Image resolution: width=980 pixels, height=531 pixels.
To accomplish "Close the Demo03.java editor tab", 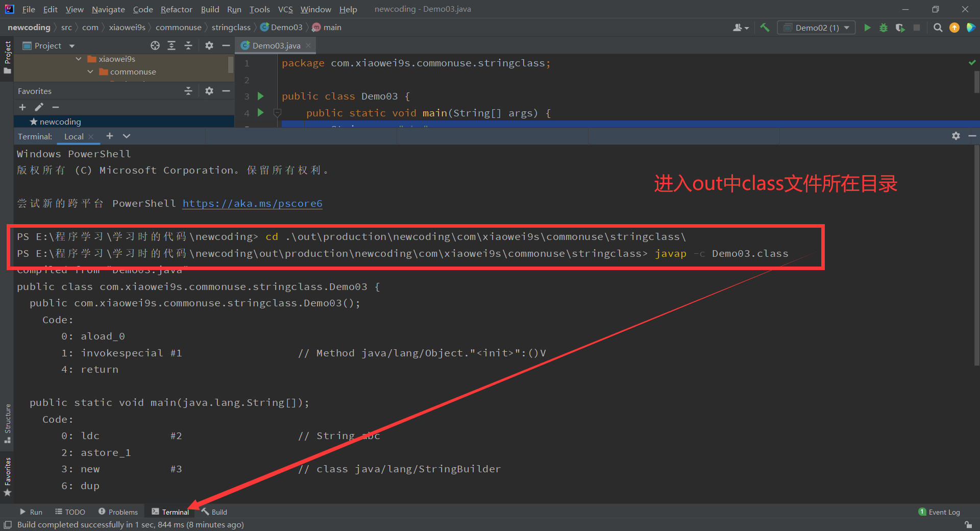I will pyautogui.click(x=308, y=45).
